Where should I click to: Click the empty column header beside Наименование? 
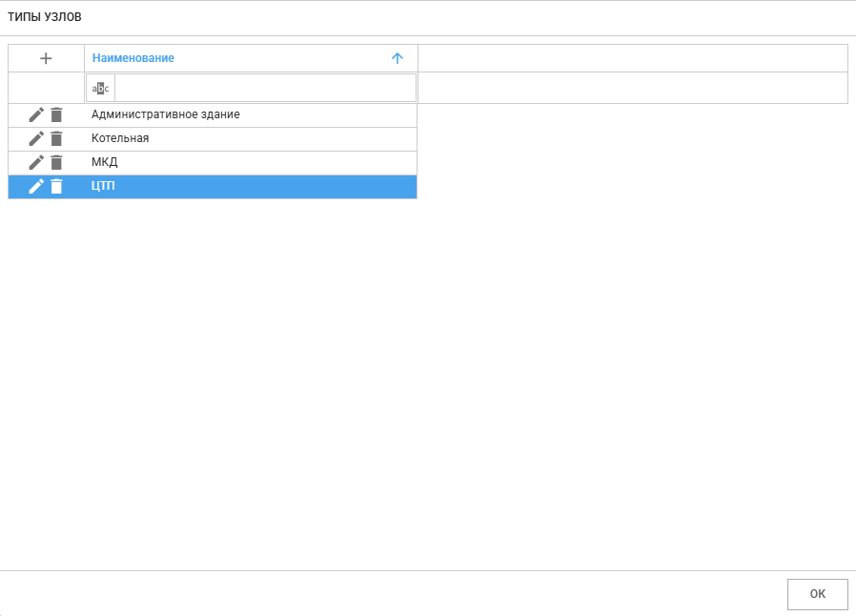click(x=632, y=58)
